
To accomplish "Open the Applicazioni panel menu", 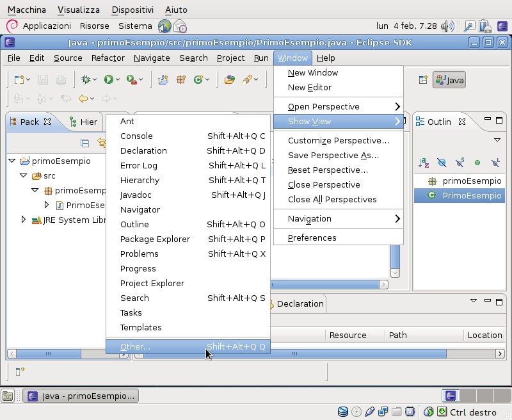I will (47, 26).
